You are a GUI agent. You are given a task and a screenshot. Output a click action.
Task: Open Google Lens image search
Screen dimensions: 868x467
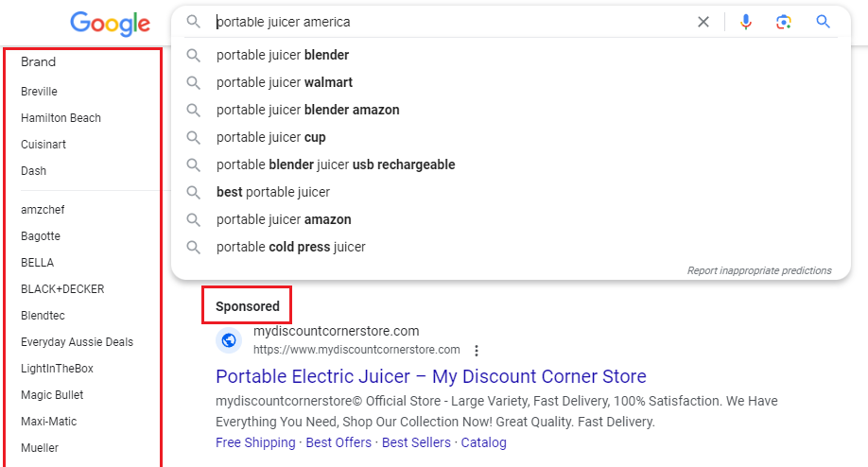pos(783,22)
